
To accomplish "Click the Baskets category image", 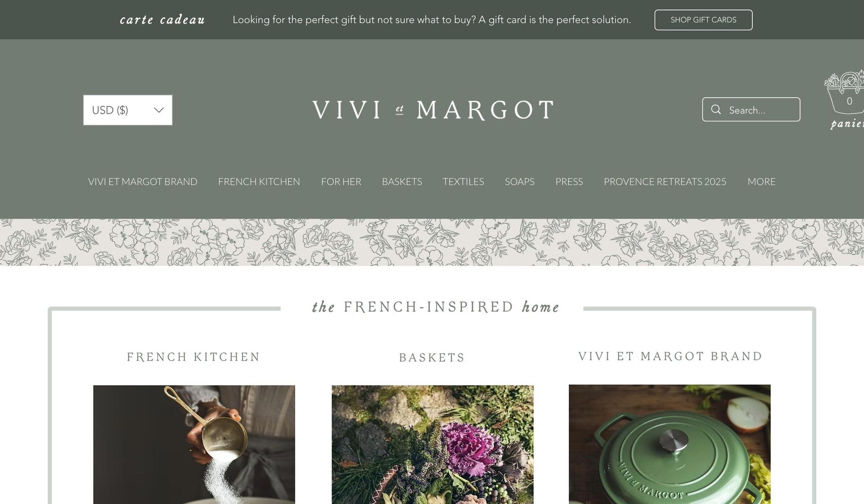I will pos(432,444).
